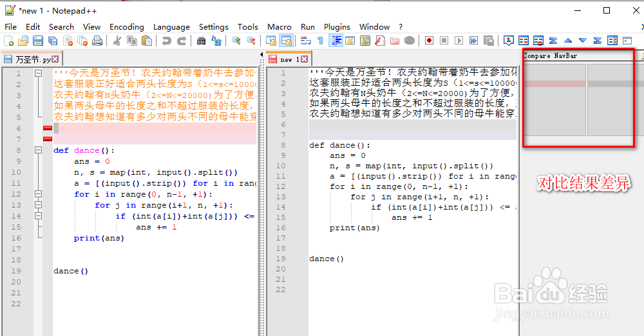Click the New file toolbar icon
The height and width of the screenshot is (336, 644).
(8, 40)
